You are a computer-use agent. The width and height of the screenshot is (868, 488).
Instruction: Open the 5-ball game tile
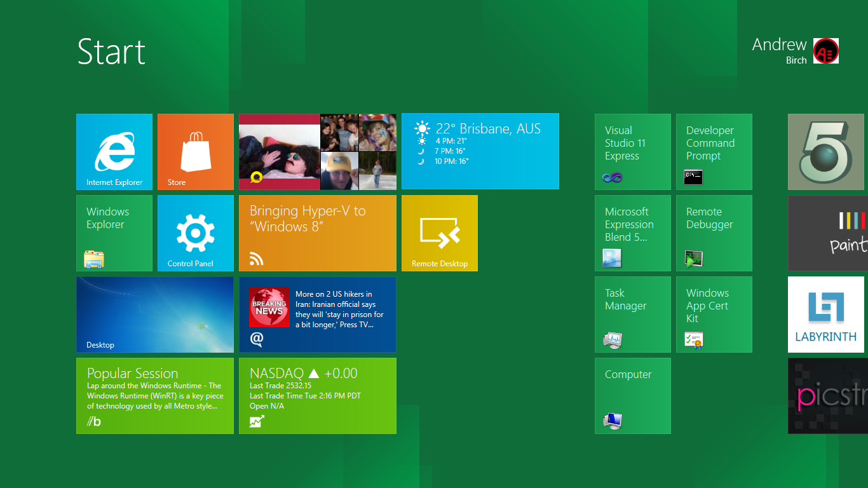tap(826, 152)
